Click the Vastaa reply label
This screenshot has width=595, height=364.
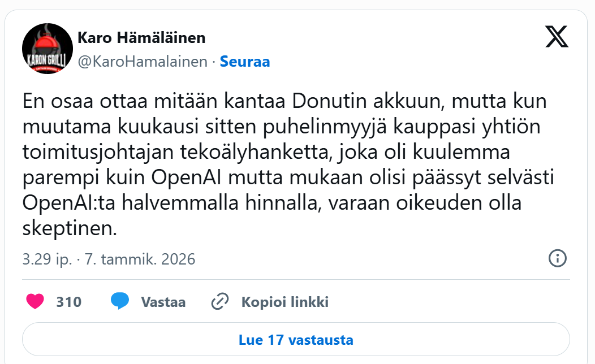pos(163,302)
